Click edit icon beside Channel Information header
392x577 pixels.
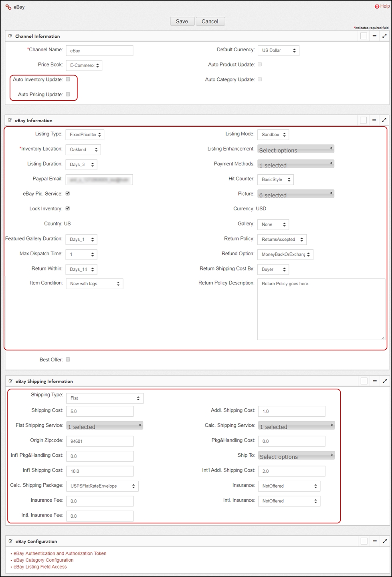click(x=10, y=36)
